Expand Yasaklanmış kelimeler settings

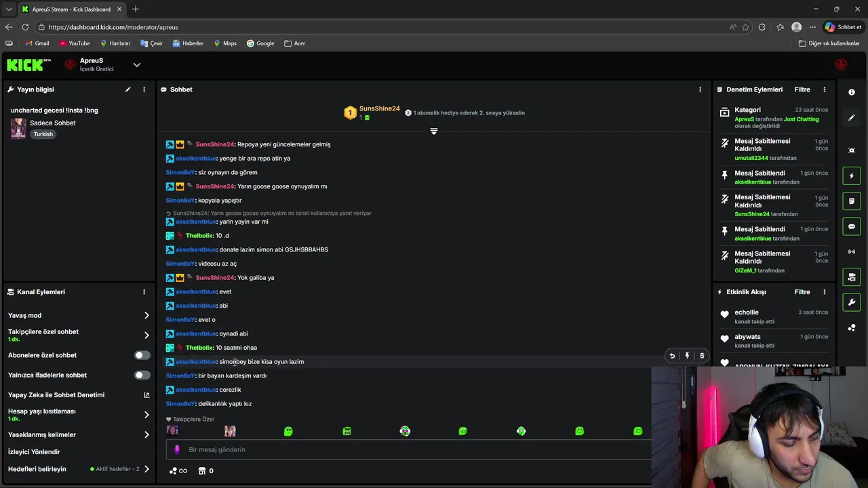pos(146,435)
